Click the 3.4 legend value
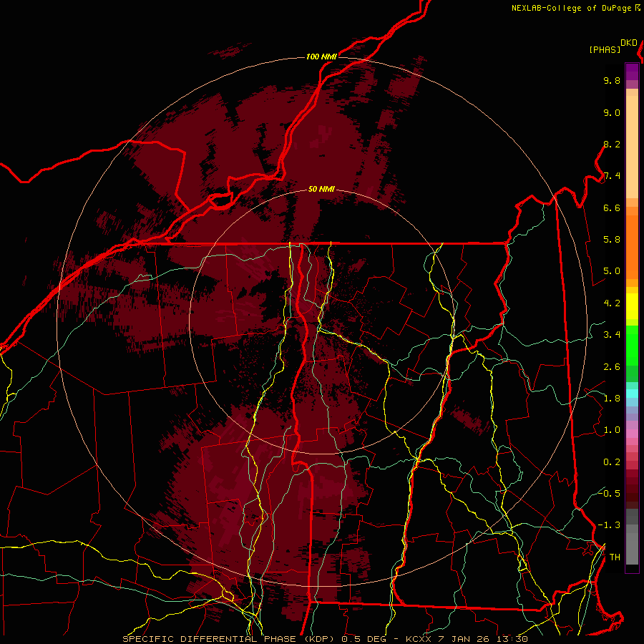Screen dimensions: 644x644 [612, 335]
